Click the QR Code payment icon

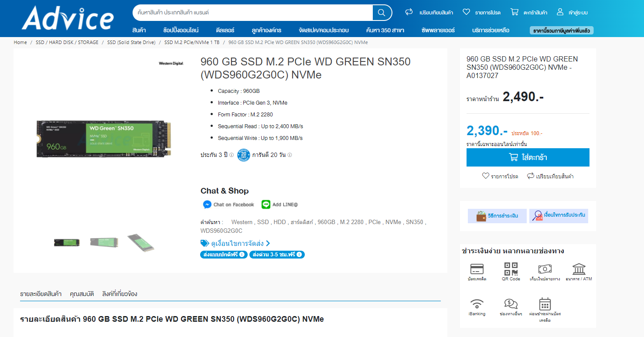pos(511,269)
